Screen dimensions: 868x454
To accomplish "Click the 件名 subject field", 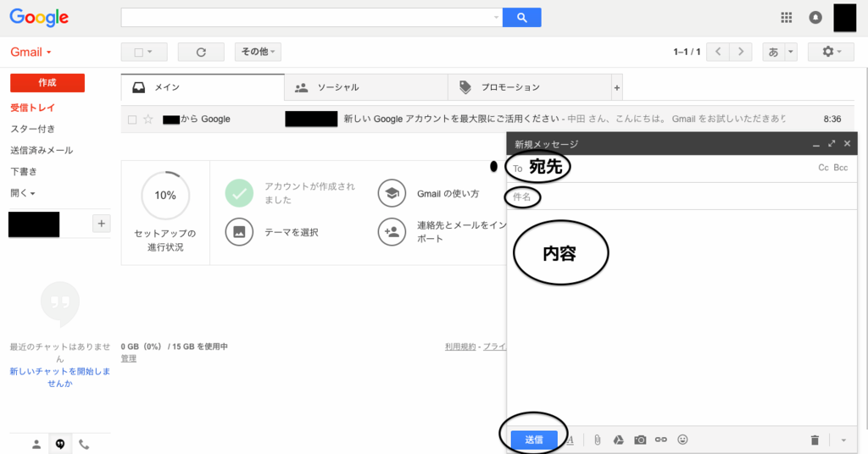I will [682, 197].
